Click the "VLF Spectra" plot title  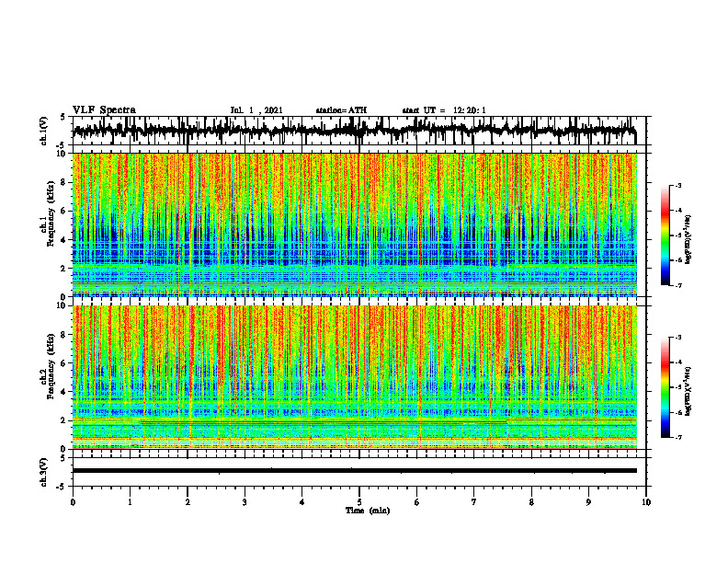[104, 110]
